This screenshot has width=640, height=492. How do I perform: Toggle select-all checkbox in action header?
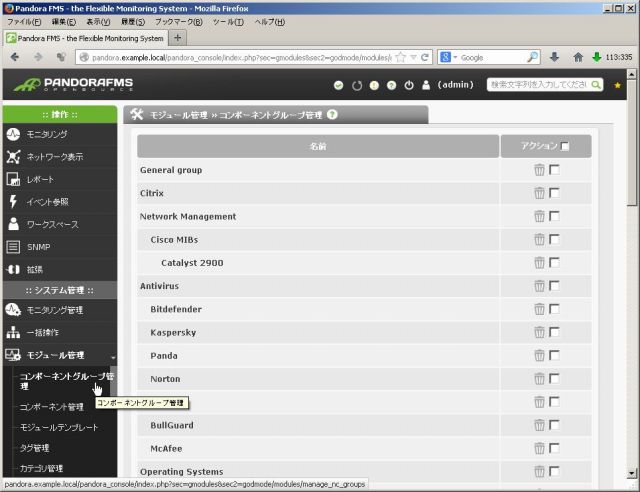click(x=565, y=146)
